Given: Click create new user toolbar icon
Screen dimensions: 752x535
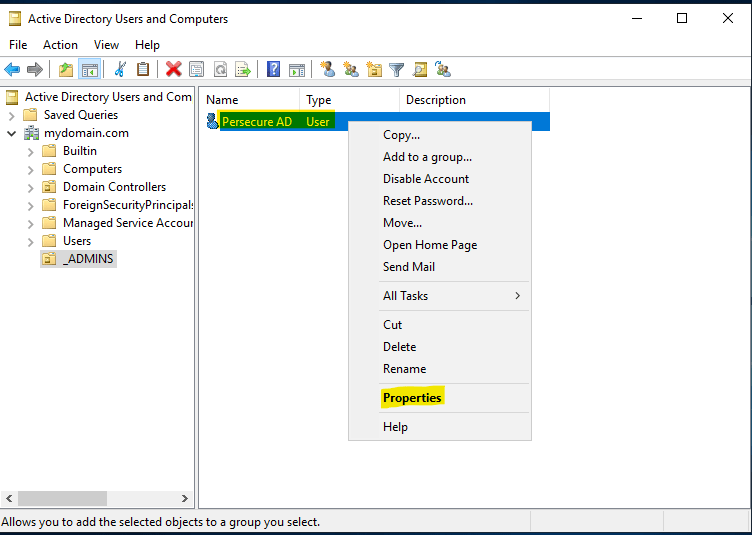Looking at the screenshot, I should point(327,69).
